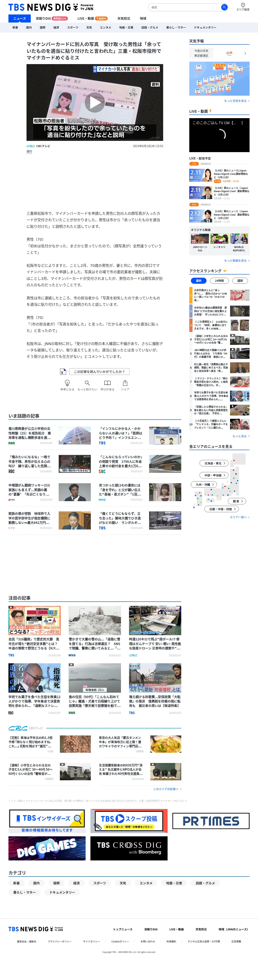Click the もっと知りたい magnifier icon
Image resolution: width=258 pixels, height=980 pixels.
[x=87, y=383]
